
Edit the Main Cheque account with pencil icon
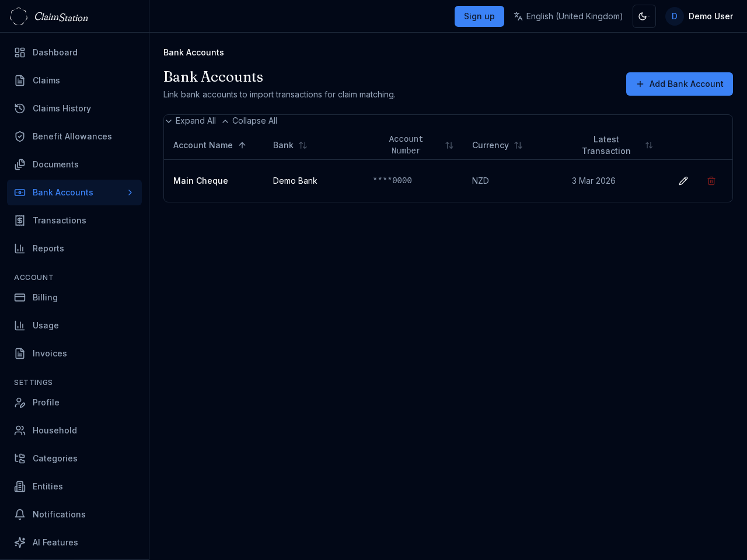[683, 181]
